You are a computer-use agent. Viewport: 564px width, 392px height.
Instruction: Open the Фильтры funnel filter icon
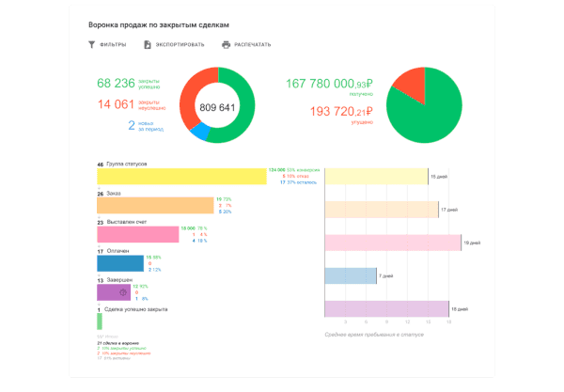91,44
